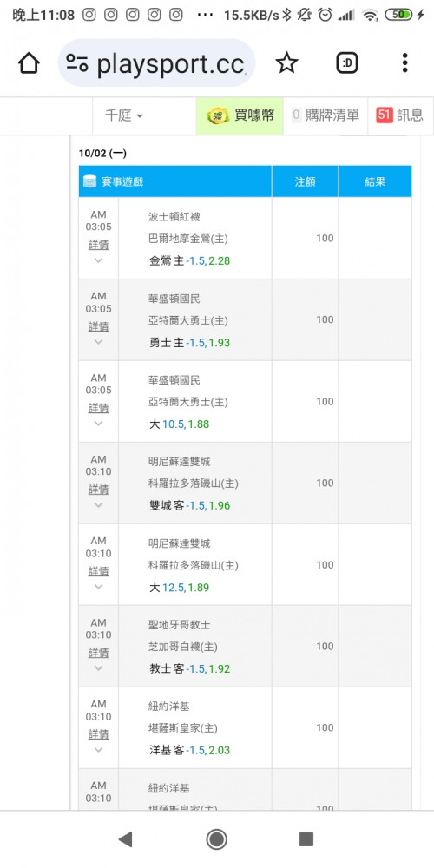This screenshot has height=868, width=434.
Task: Expand chevron for 雙城 客 -1.5 row
Action: [x=98, y=505]
